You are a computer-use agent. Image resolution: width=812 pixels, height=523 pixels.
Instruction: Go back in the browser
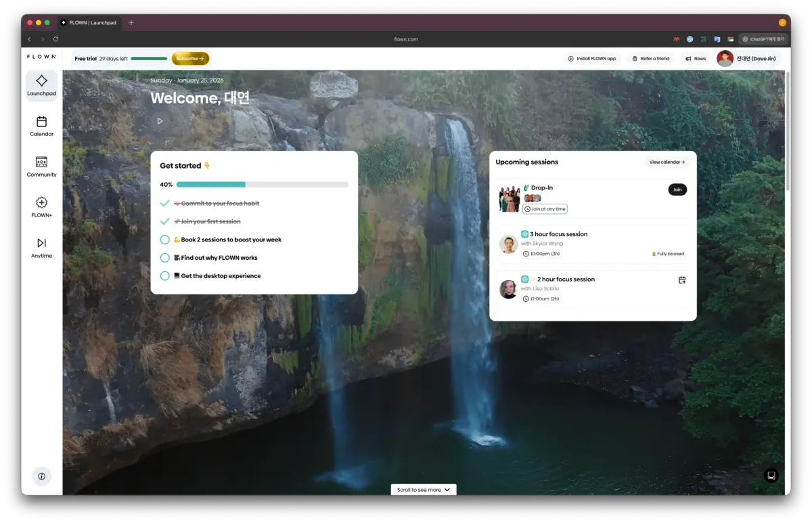click(x=29, y=39)
